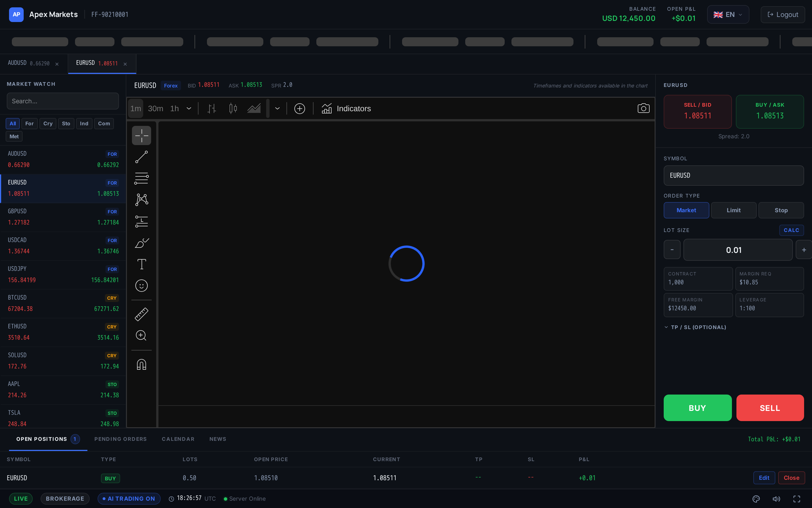
Task: Select the ruler measure tool
Action: [141, 314]
